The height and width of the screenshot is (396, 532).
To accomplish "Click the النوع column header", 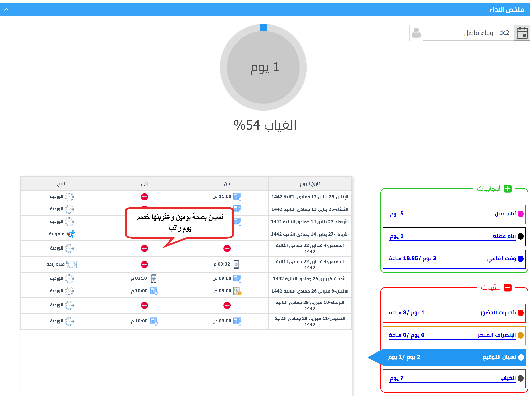I will 62,184.
